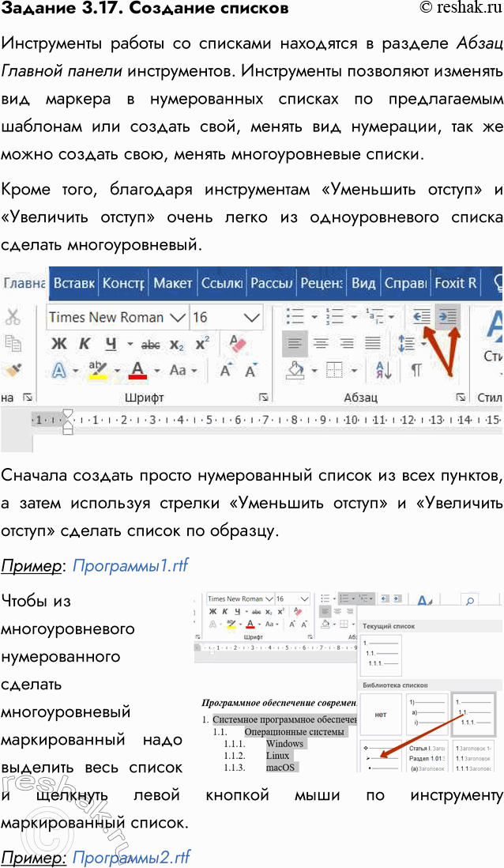The image size is (504, 868).
Task: Apply Justify alignment in the upper ribbon
Action: [x=371, y=343]
